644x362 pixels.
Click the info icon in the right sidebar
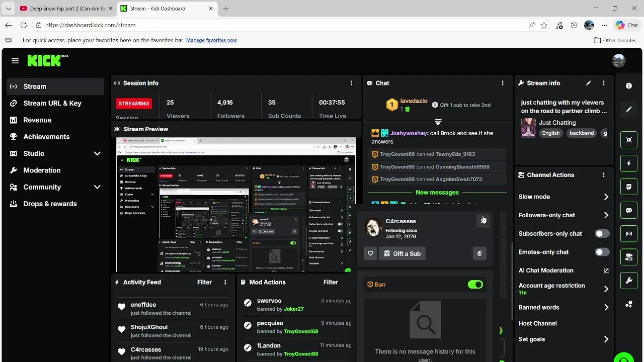click(629, 86)
